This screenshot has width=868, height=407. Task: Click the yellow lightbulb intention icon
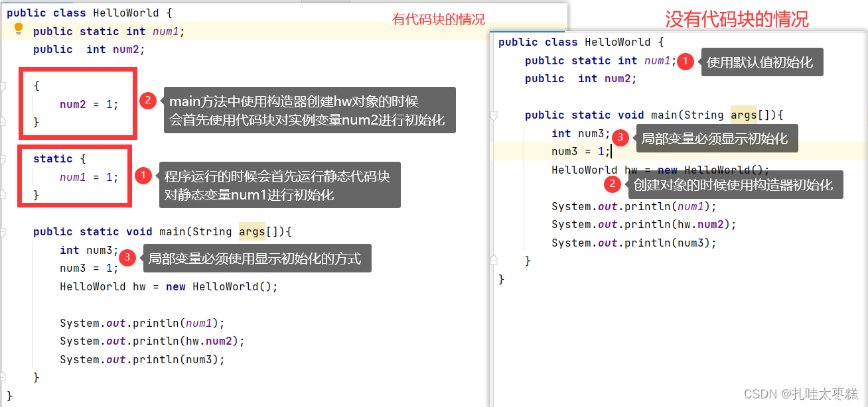pos(19,29)
